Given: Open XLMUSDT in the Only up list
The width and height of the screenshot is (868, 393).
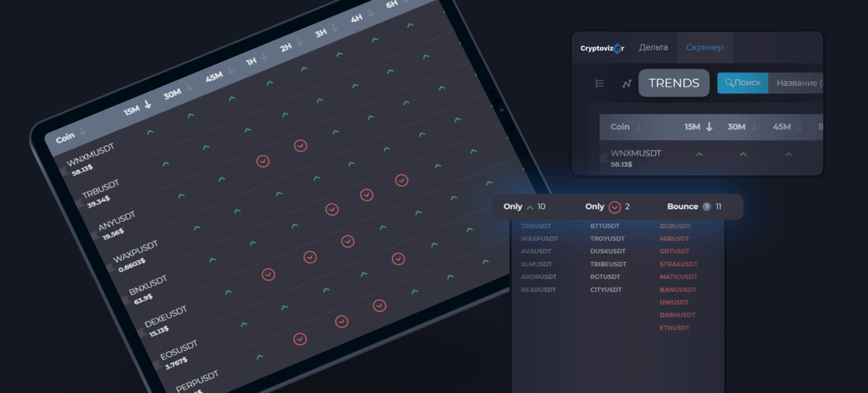Looking at the screenshot, I should pyautogui.click(x=536, y=264).
